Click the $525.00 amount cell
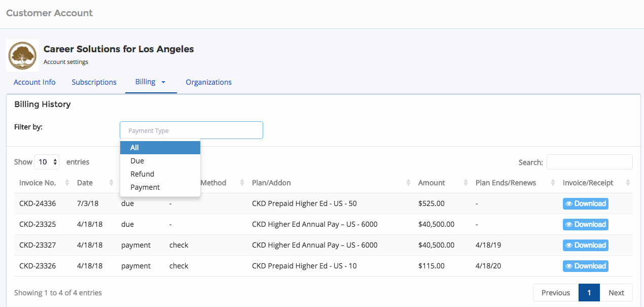This screenshot has height=307, width=644. tap(432, 203)
